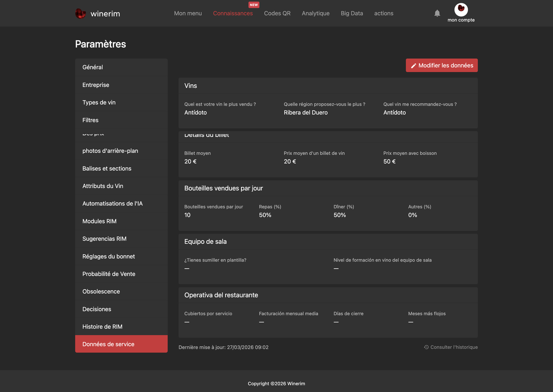Open the Connaissances menu
The width and height of the screenshot is (553, 392).
(233, 13)
